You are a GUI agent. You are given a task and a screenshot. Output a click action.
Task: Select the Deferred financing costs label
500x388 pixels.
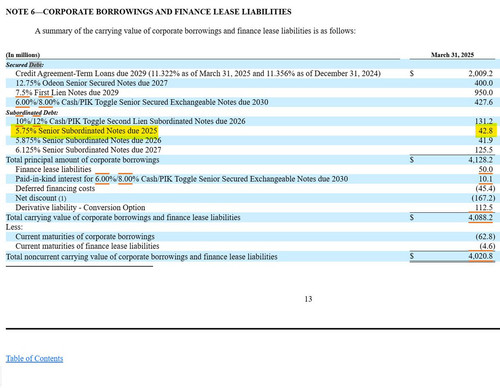(x=55, y=189)
